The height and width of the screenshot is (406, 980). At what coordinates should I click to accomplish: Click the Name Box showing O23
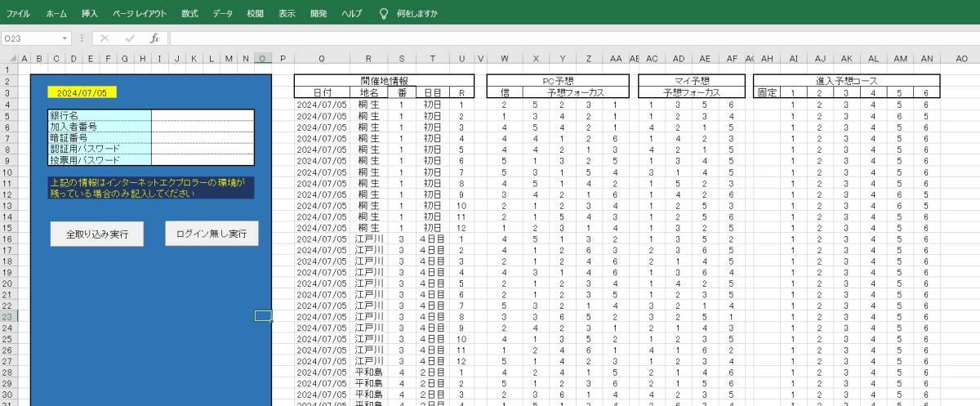coord(29,38)
